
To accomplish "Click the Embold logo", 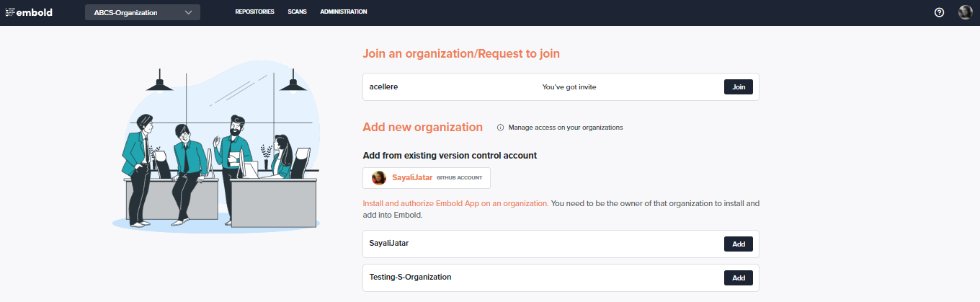I will 29,12.
